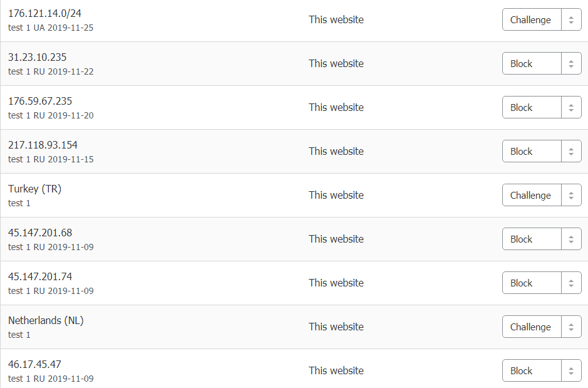The height and width of the screenshot is (388, 588).
Task: Click the Netherlands (NL) country rule
Action: [46, 320]
